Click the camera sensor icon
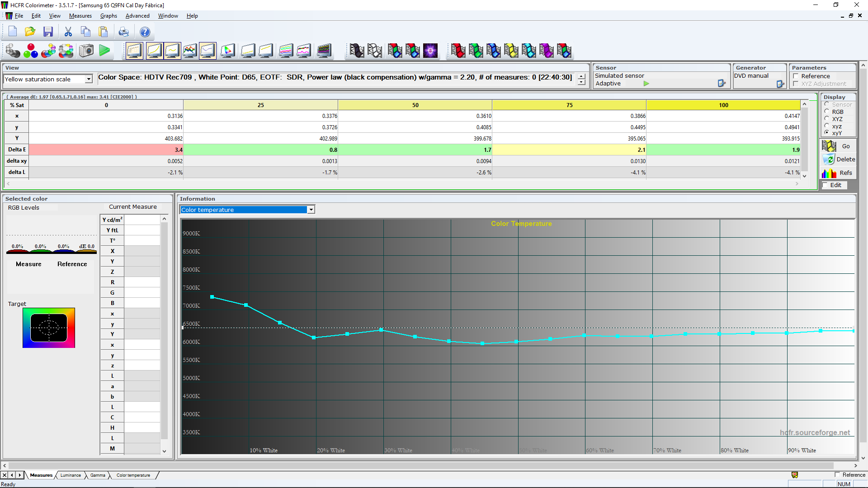This screenshot has height=488, width=868. tap(86, 51)
